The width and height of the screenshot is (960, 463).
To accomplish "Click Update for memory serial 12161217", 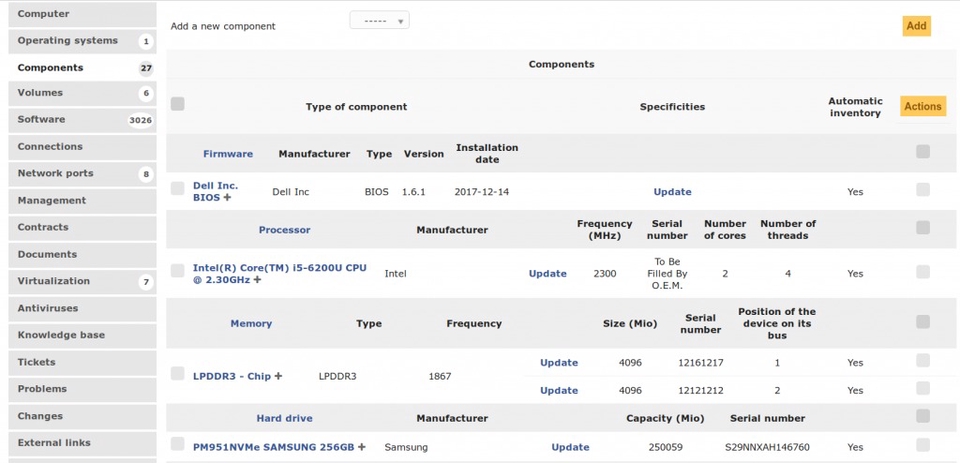I will coord(558,363).
